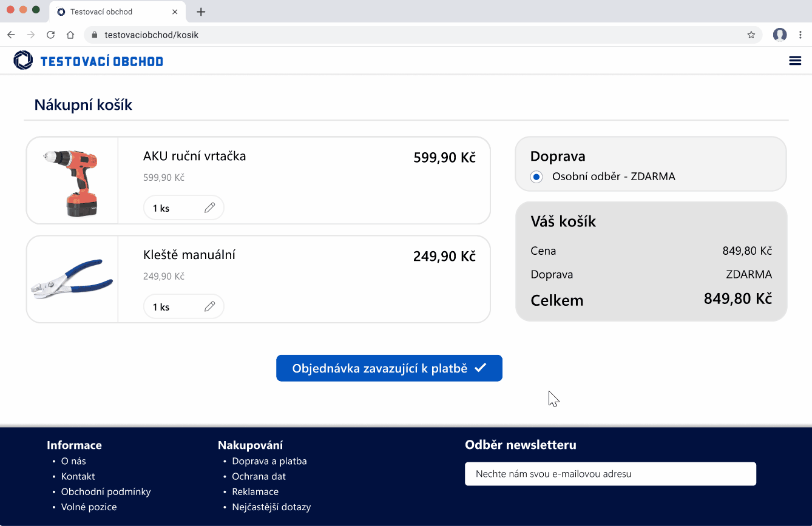Screen dimensions: 812x526
Task: Select Osobní odběr - ZDARMA shipping option
Action: pyautogui.click(x=535, y=177)
